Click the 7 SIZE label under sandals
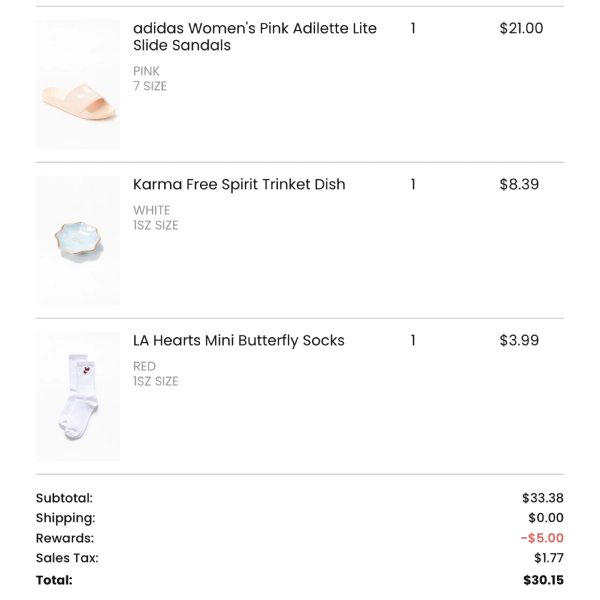The width and height of the screenshot is (600, 600). [x=150, y=86]
